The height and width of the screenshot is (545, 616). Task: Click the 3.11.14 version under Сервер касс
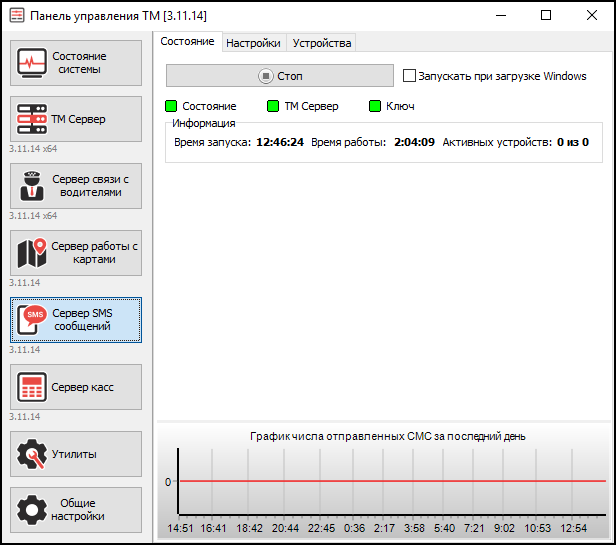25,417
